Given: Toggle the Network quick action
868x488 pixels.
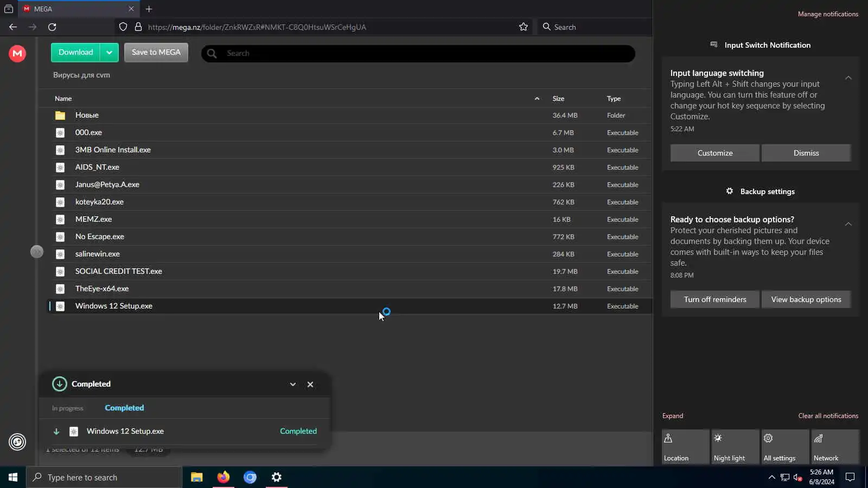Looking at the screenshot, I should coord(835,447).
